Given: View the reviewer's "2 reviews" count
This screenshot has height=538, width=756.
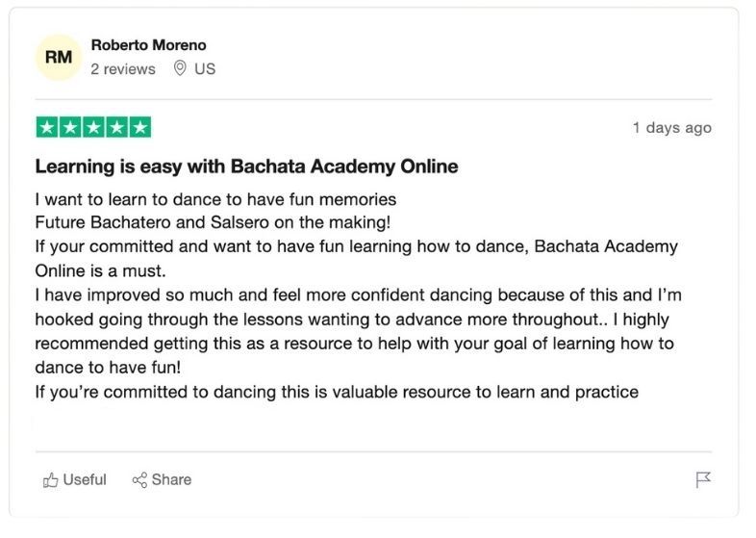Looking at the screenshot, I should click(x=123, y=69).
